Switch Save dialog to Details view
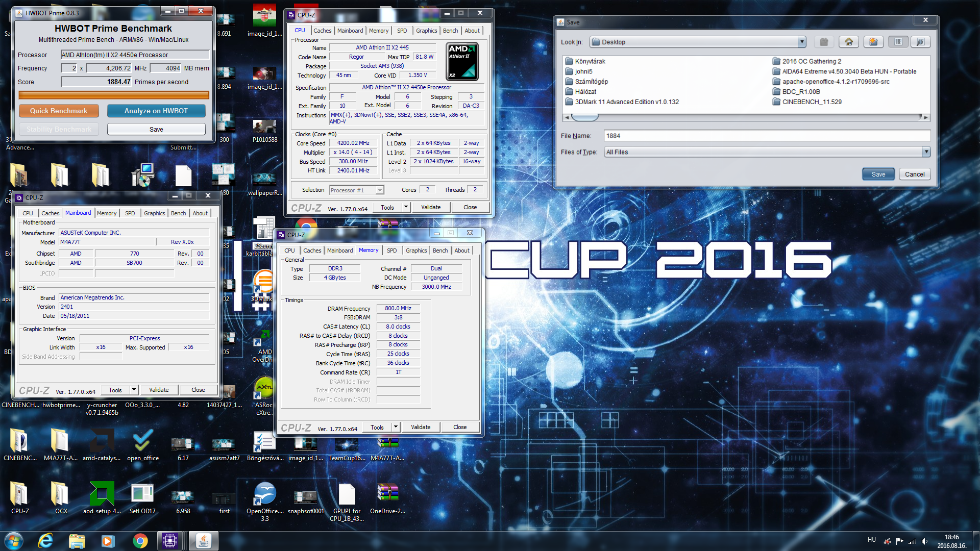The image size is (980, 551). (920, 42)
